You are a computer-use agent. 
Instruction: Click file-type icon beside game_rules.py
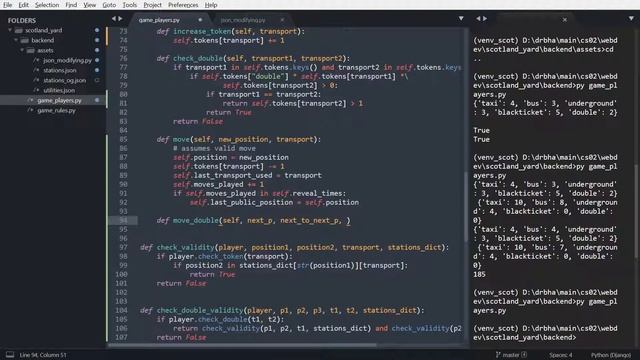pos(30,110)
